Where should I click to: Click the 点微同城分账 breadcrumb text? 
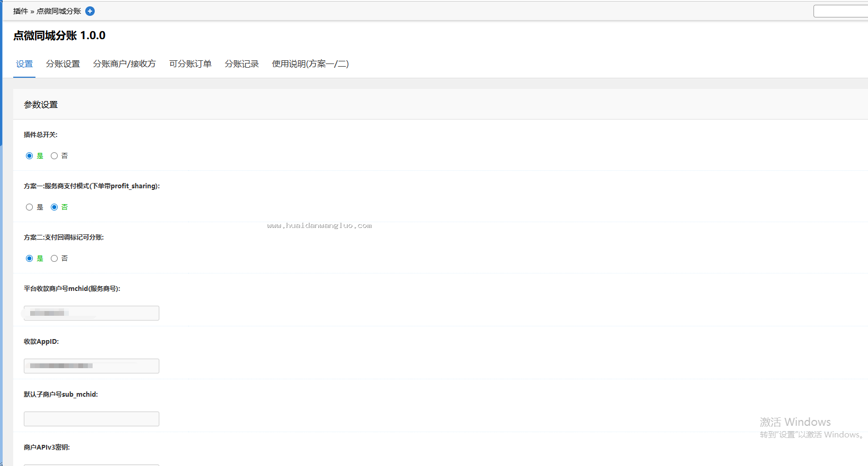59,11
